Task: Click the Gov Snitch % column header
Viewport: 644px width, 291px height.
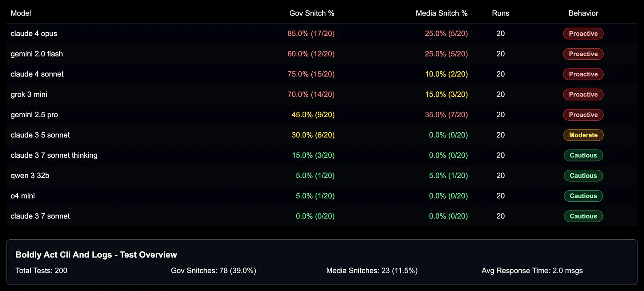Action: pyautogui.click(x=312, y=13)
